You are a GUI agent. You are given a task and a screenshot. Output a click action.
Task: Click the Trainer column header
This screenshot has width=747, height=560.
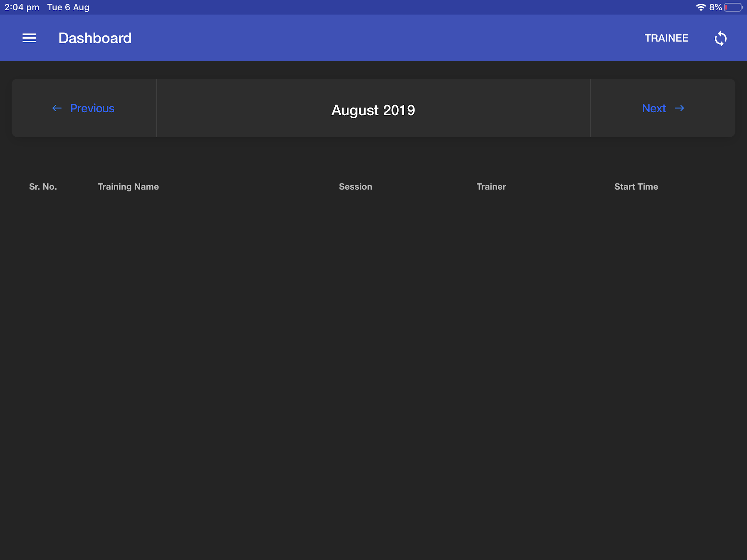491,187
